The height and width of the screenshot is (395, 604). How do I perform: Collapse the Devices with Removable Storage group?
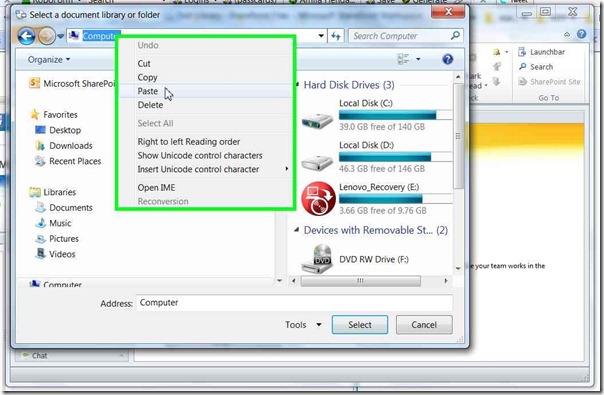click(x=296, y=230)
